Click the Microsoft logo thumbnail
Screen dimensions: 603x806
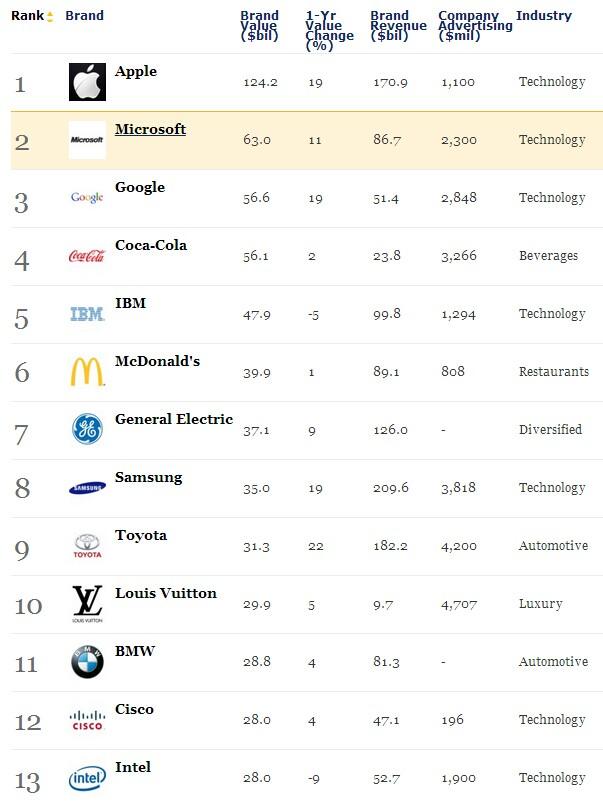point(87,140)
